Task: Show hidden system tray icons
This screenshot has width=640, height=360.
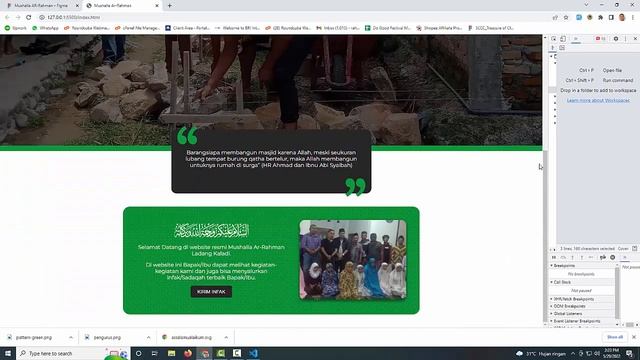Action: 573,353
